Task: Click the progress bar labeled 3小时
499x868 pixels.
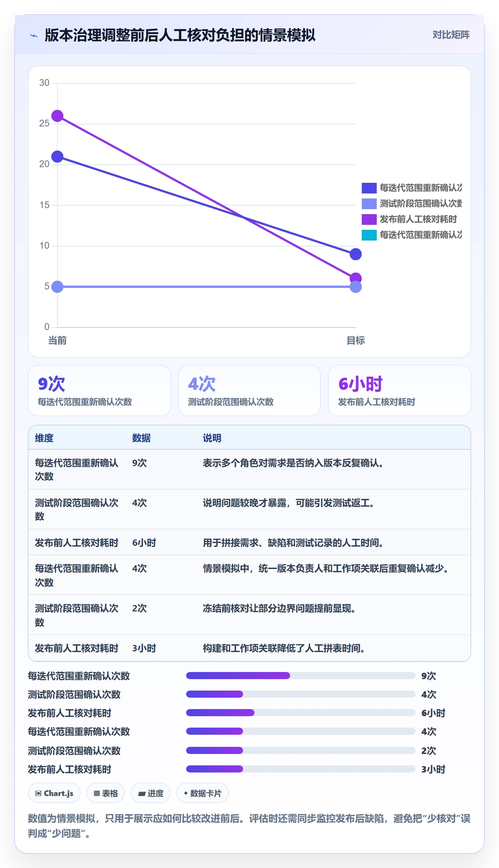Action: pos(301,769)
